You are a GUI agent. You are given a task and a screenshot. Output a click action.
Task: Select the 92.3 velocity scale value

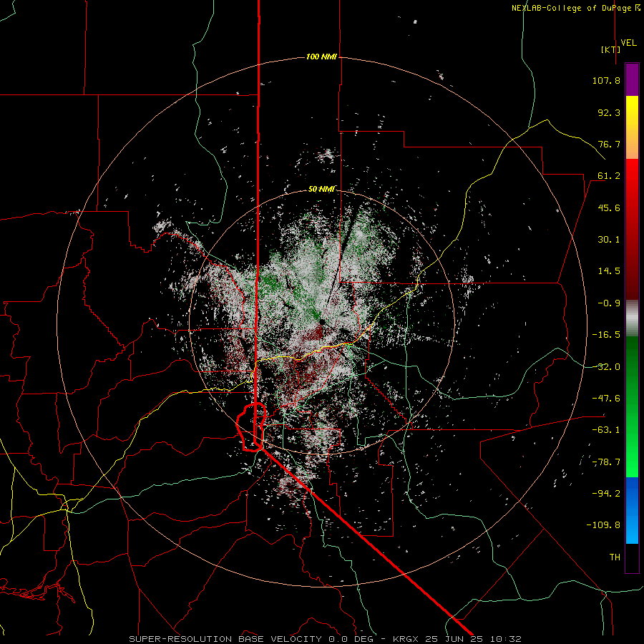(x=609, y=112)
